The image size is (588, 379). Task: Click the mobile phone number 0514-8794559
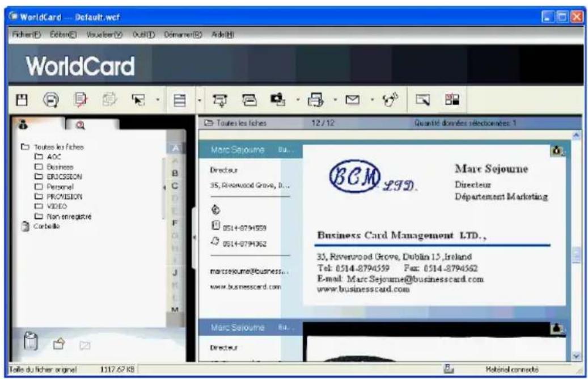(x=244, y=228)
